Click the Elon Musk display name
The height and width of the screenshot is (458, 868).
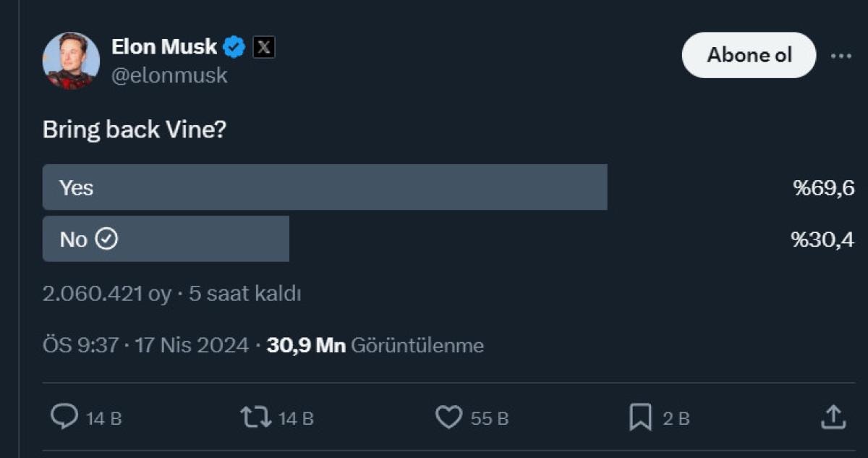point(164,47)
